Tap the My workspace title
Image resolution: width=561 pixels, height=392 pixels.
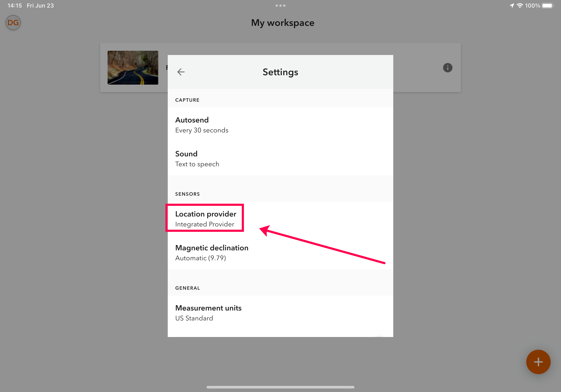[282, 23]
